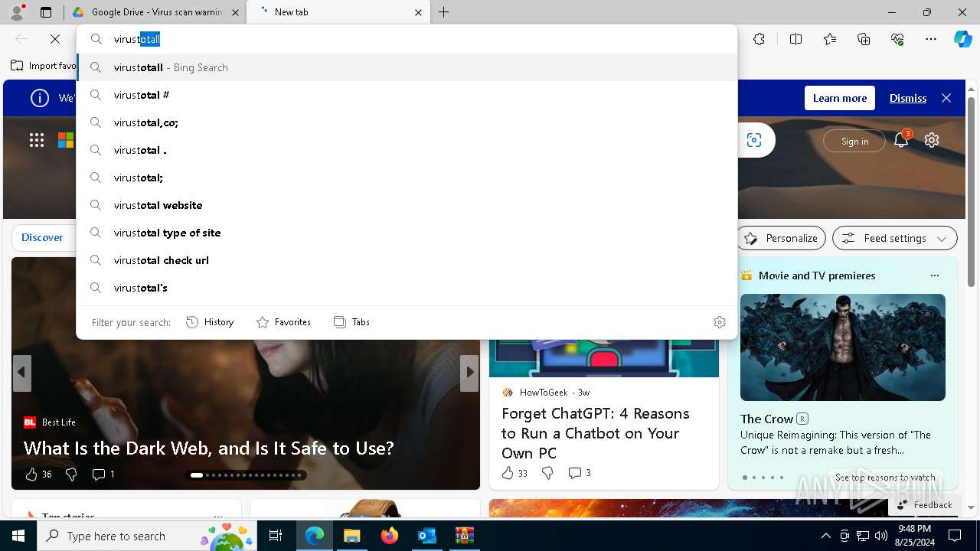Open Settings and more ellipsis menu

click(x=931, y=39)
